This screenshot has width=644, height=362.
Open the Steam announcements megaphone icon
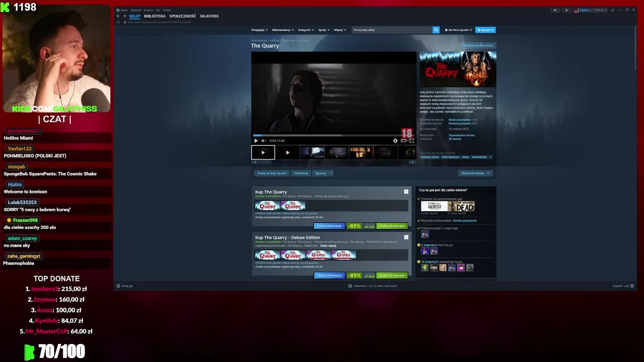(555, 10)
